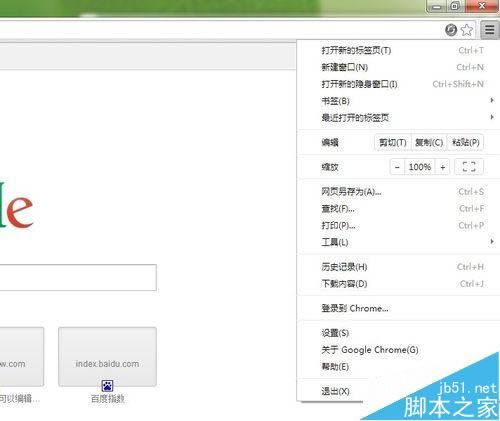Click the 100% zoom value

tap(420, 167)
